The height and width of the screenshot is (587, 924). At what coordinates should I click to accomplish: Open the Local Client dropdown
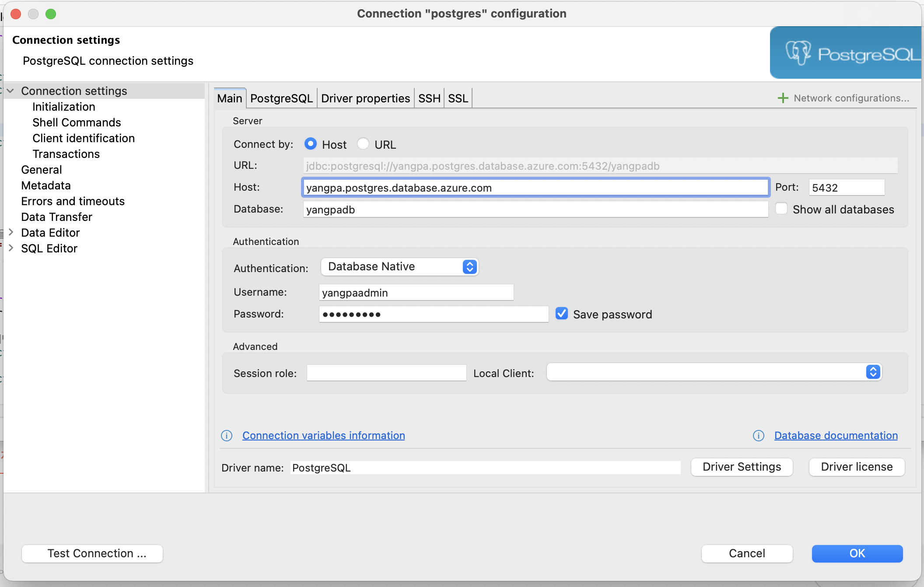pos(714,372)
